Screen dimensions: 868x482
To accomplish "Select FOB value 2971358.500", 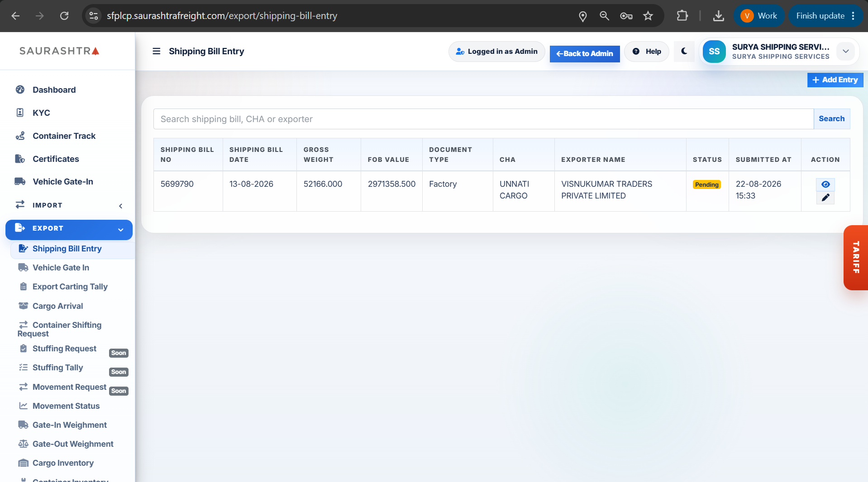I will pyautogui.click(x=391, y=184).
